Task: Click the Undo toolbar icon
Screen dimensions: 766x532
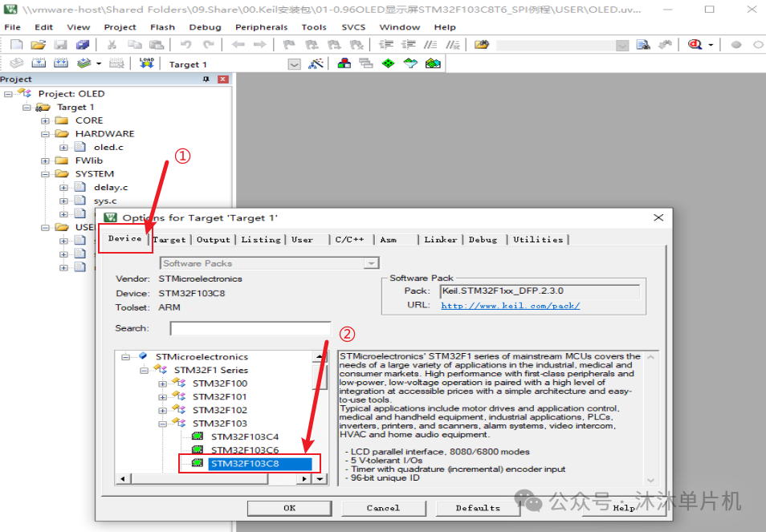Action: click(x=185, y=45)
